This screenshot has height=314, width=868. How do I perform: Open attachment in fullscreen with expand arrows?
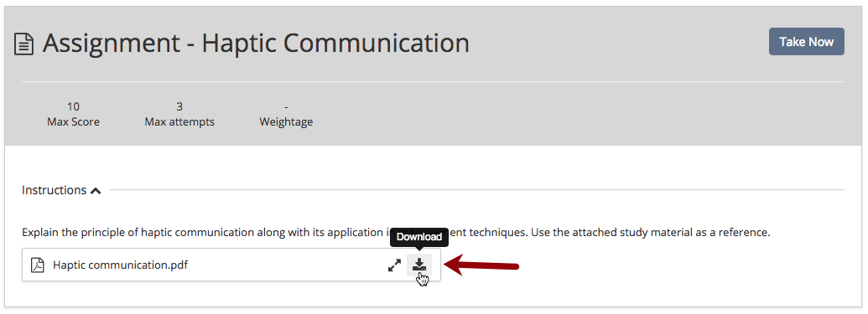(394, 265)
